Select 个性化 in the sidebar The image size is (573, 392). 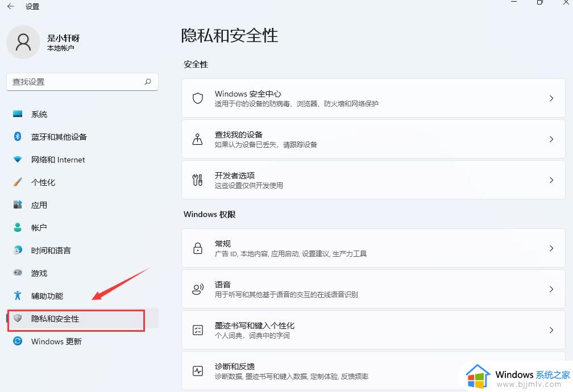click(x=82, y=182)
